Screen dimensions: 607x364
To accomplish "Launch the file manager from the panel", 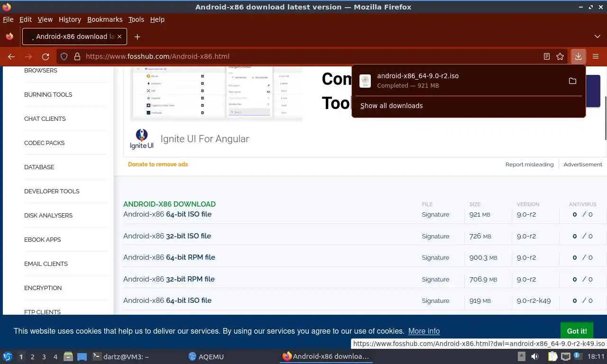I will (68, 356).
